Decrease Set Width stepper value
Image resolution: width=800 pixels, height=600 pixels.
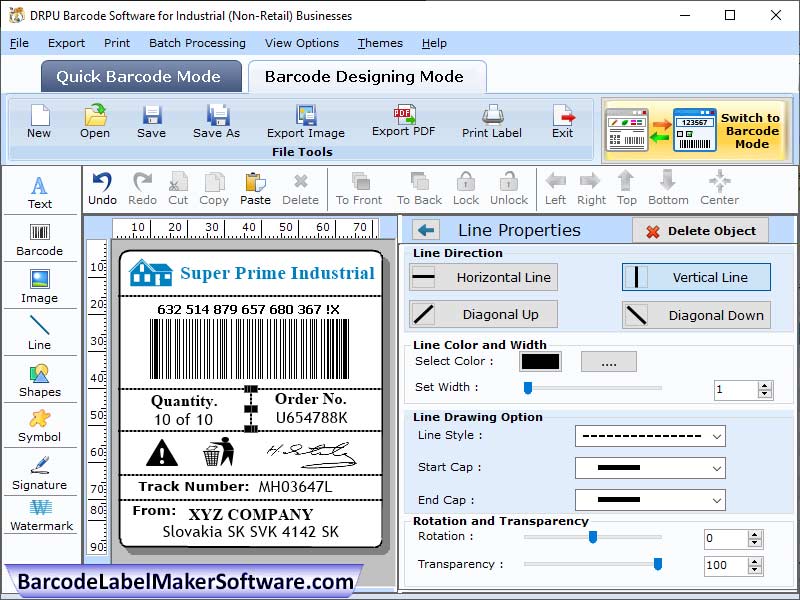(764, 394)
